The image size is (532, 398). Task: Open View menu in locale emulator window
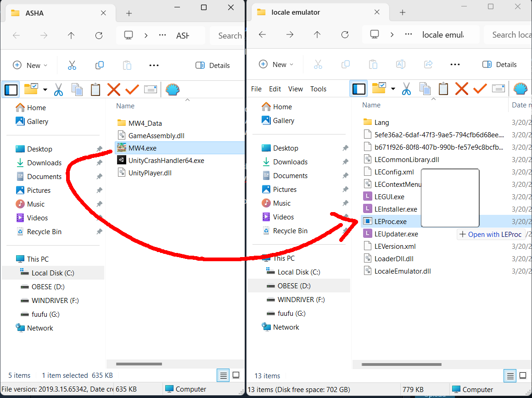point(296,89)
